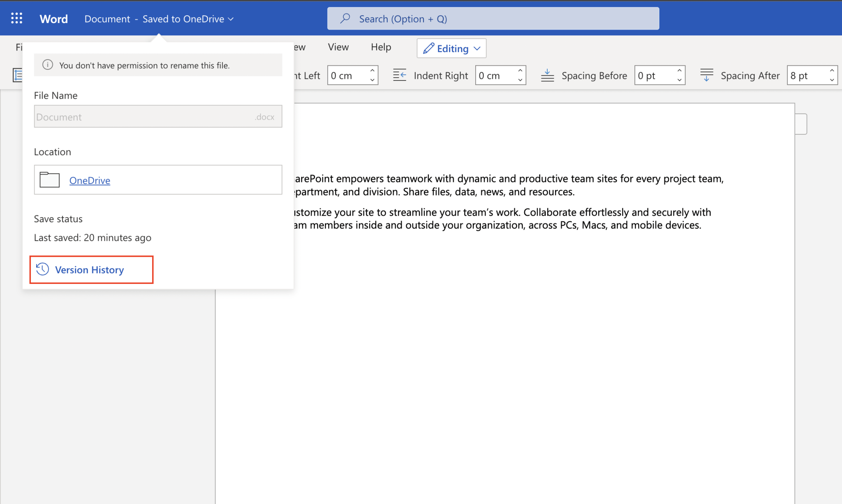Click the Version History clock icon

coord(42,269)
